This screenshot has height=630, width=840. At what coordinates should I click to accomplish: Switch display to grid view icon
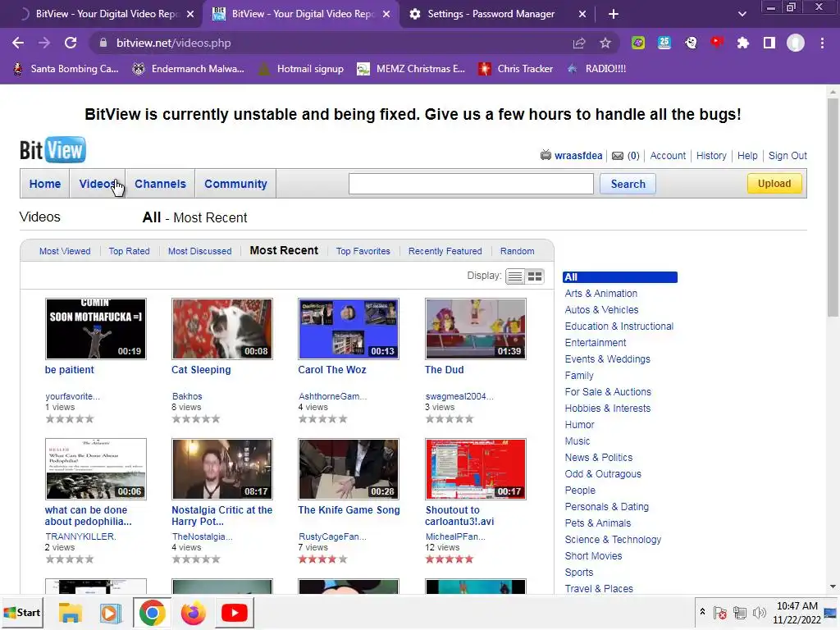coord(535,276)
